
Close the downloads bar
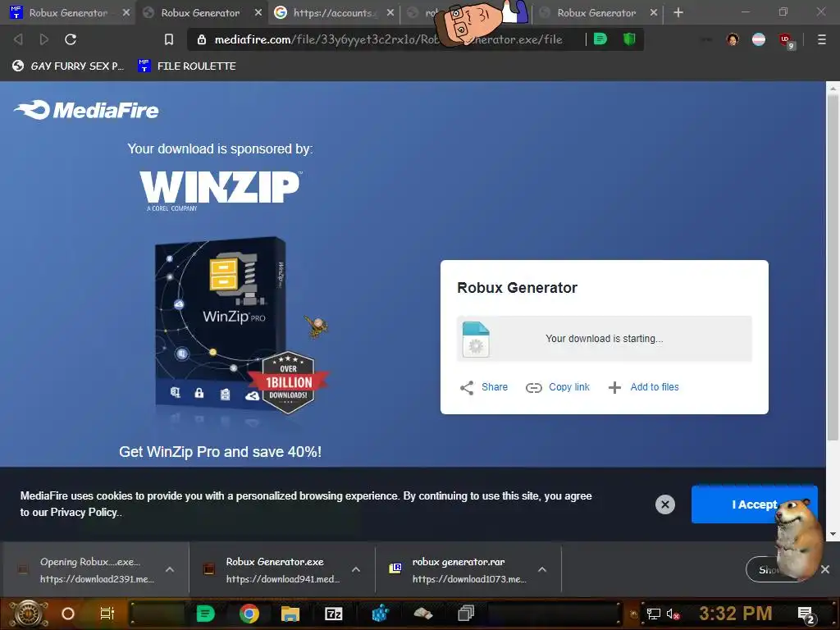point(825,569)
